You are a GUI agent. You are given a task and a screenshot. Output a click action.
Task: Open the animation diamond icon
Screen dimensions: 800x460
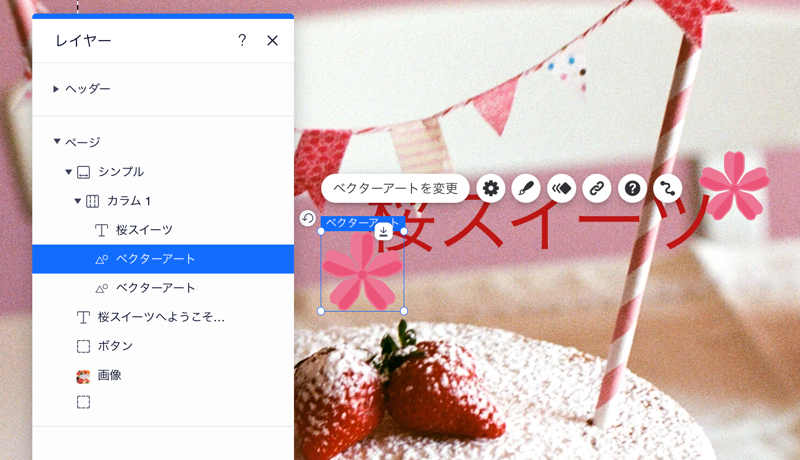[x=562, y=189]
